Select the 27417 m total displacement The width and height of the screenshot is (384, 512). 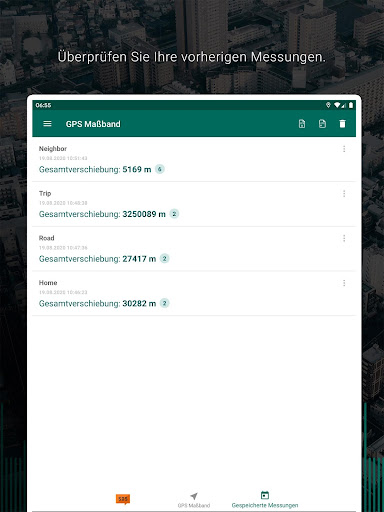coord(139,259)
